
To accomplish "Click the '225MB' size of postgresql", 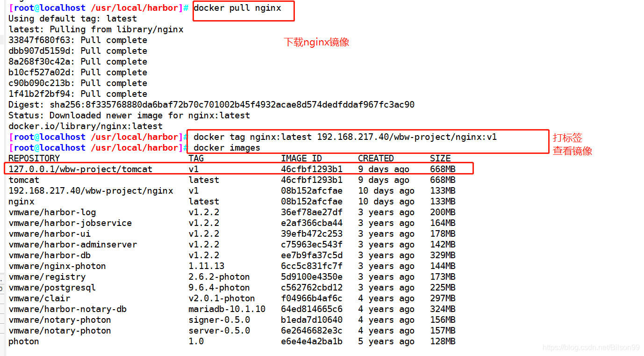I will [443, 288].
